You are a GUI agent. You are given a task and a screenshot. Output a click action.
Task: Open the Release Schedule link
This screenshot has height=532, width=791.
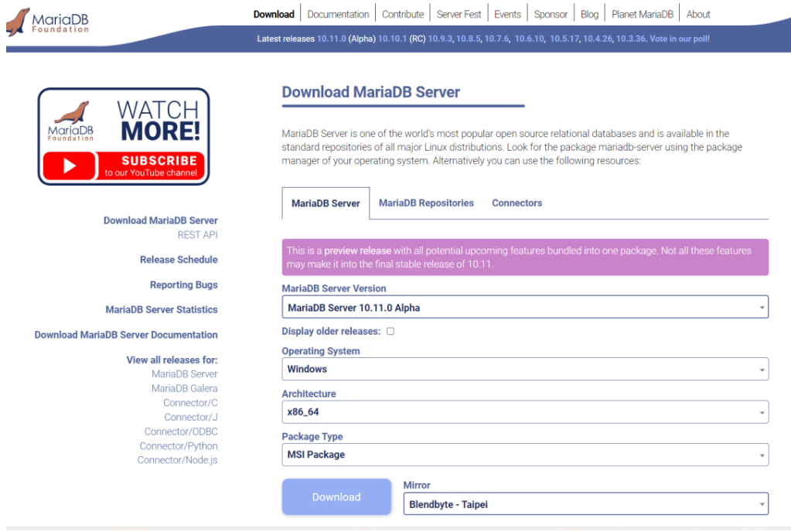point(179,260)
